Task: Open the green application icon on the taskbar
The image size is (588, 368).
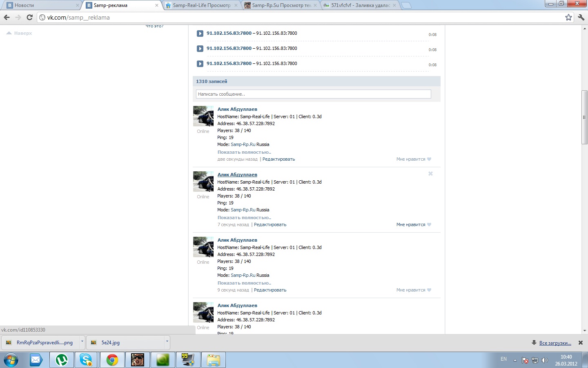Action: 163,360
